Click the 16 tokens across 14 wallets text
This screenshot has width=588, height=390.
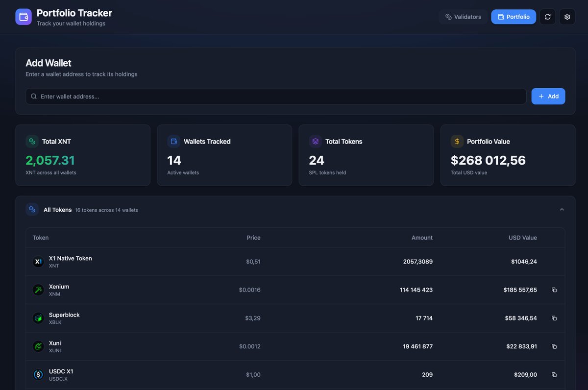click(106, 210)
